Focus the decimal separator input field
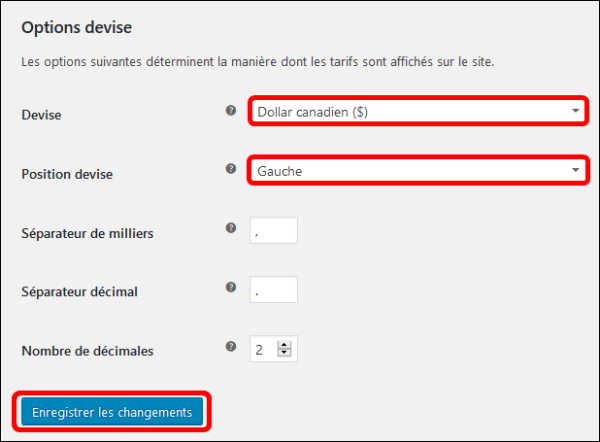 pyautogui.click(x=274, y=290)
